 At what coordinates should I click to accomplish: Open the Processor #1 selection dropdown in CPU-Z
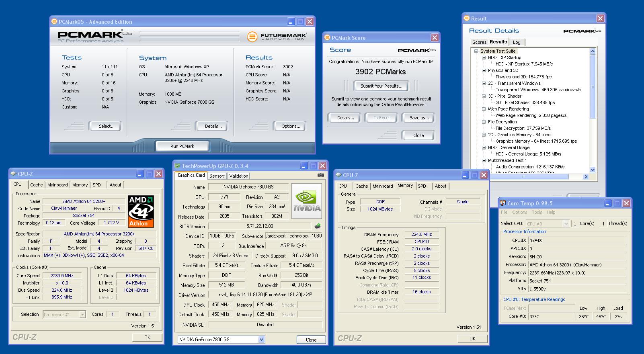click(82, 314)
